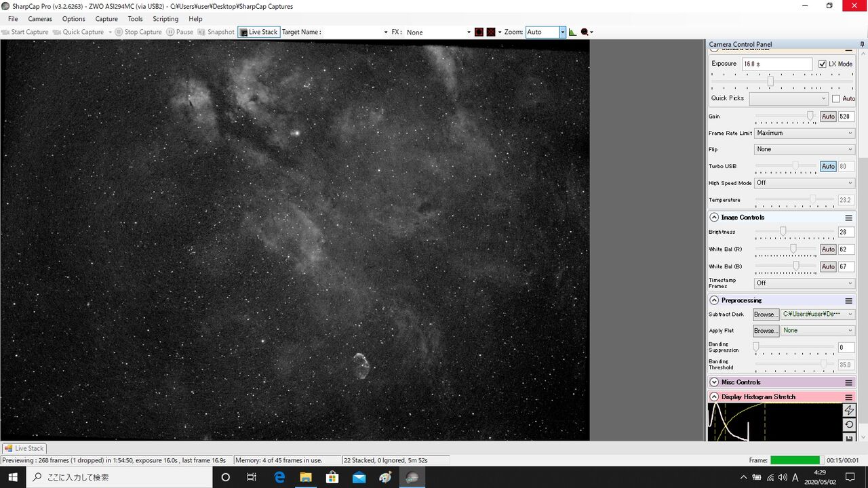
Task: Click the Pause capture icon
Action: click(170, 32)
